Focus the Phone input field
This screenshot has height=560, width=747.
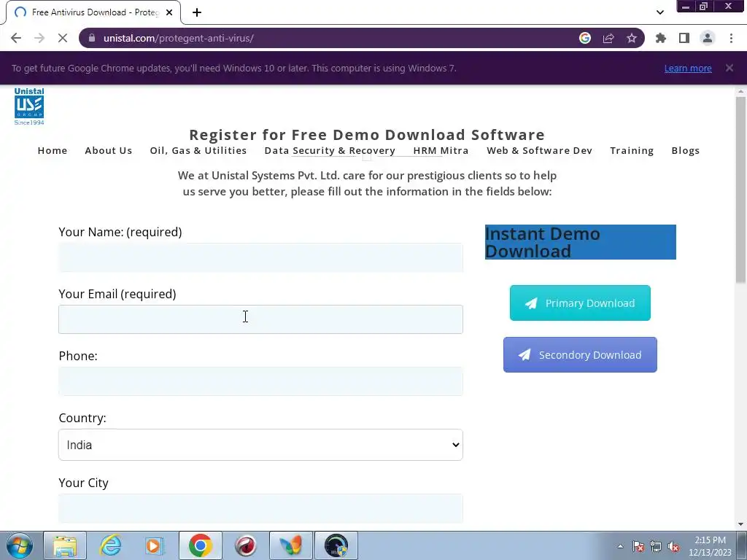(260, 381)
